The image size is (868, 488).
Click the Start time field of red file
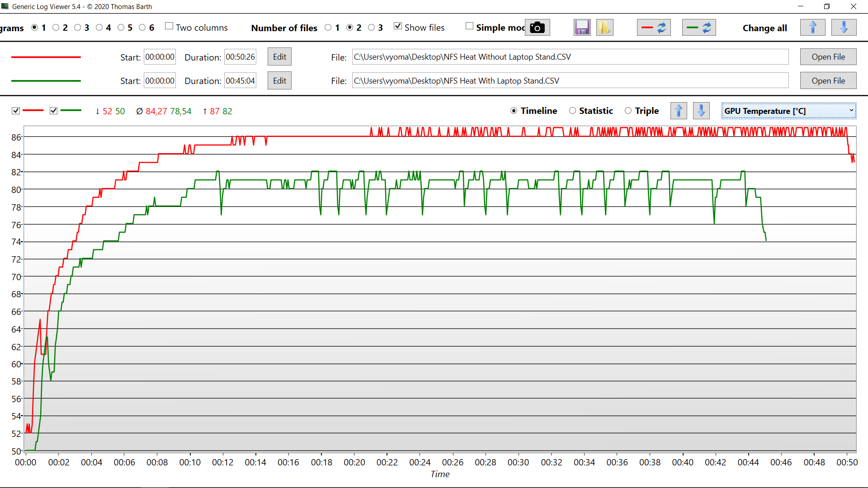click(x=160, y=57)
